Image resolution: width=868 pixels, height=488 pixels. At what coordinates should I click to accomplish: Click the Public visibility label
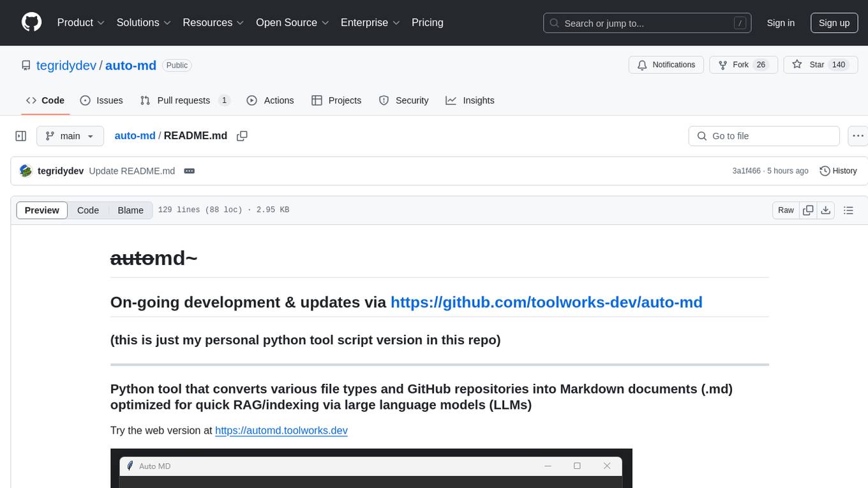click(x=177, y=65)
